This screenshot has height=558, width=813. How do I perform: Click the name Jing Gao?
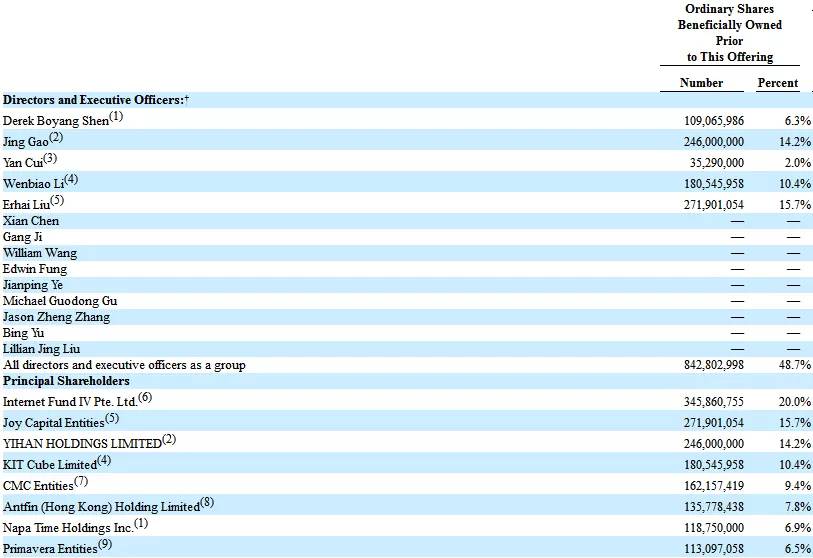pos(25,142)
